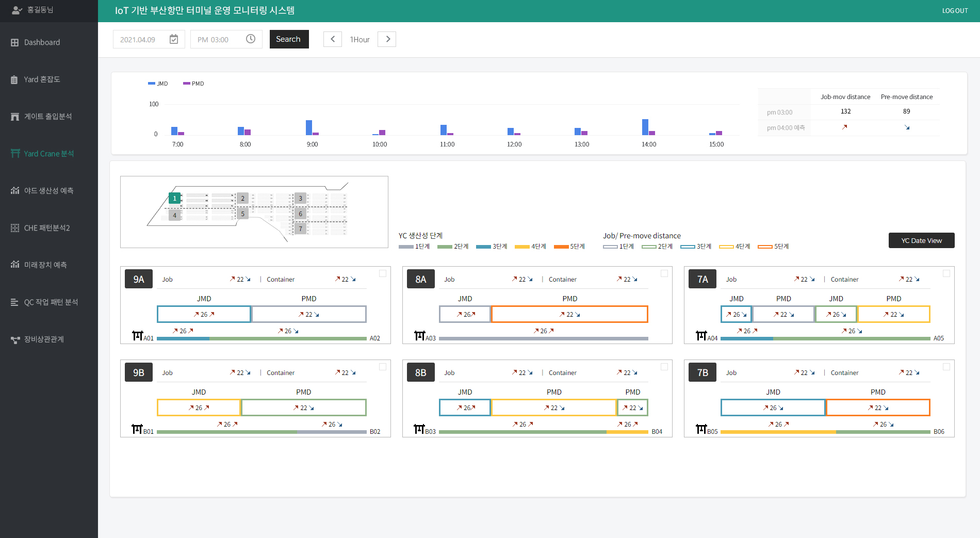
Task: Click the QC 작업 패턴 분석 icon
Action: point(15,302)
